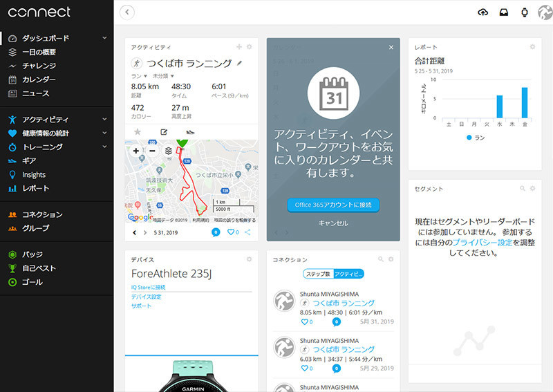Open the セグメント card settings gear
The width and height of the screenshot is (553, 392).
coord(532,189)
